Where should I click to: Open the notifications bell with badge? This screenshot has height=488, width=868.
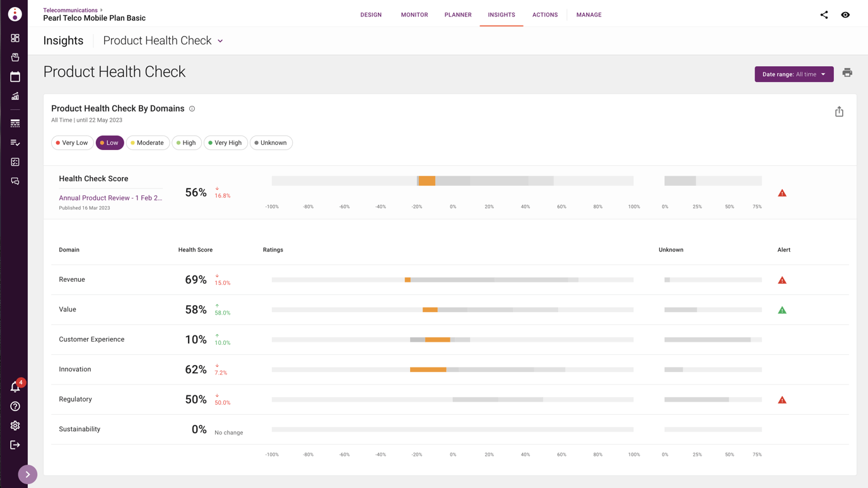(15, 386)
